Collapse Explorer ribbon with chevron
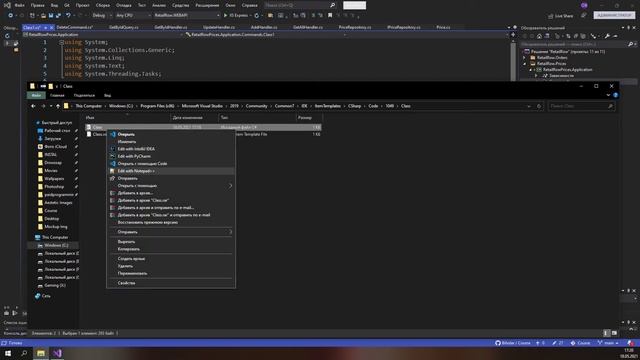640x360 pixels. click(608, 95)
